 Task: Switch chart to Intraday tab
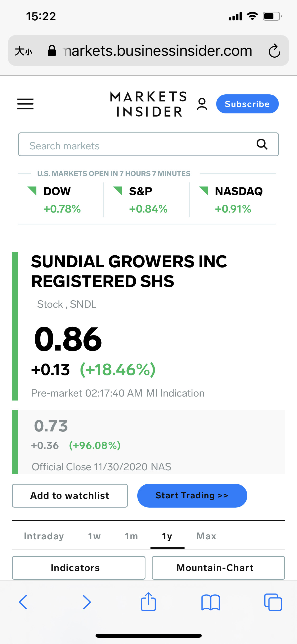pyautogui.click(x=44, y=536)
